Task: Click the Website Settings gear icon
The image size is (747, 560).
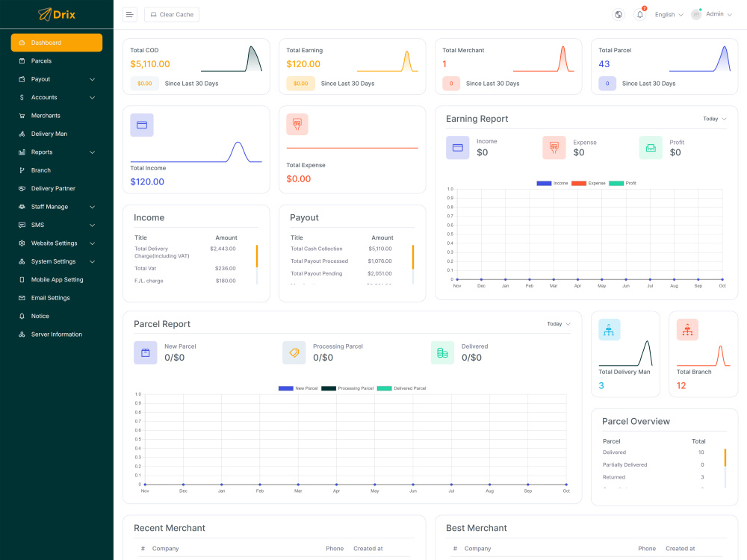Action: pyautogui.click(x=22, y=243)
